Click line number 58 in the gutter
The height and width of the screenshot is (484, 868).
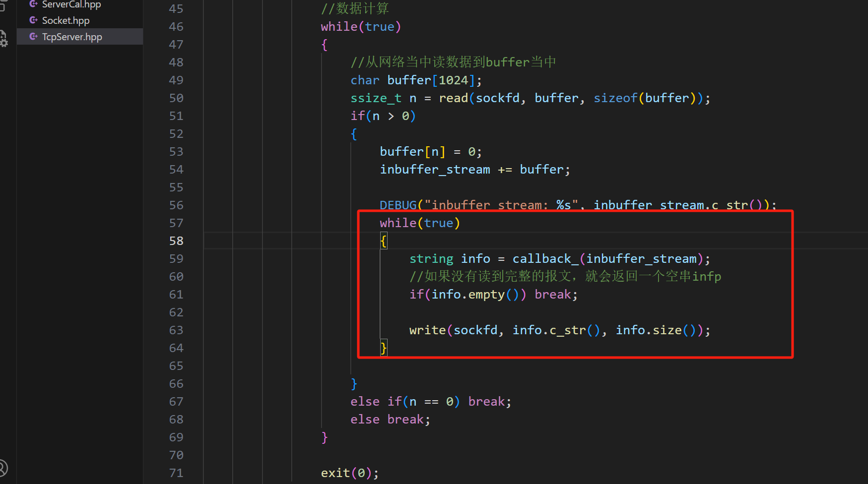(x=176, y=241)
